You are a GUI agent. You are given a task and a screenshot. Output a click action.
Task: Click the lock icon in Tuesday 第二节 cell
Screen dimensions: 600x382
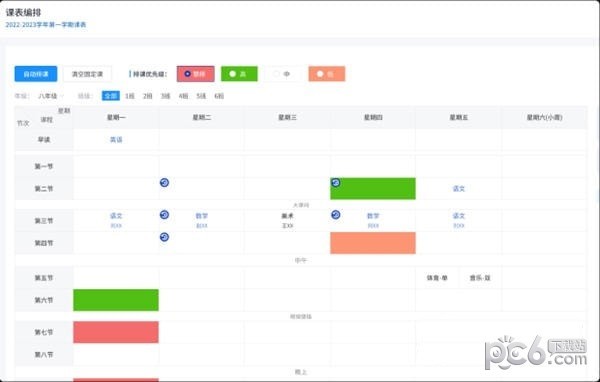click(x=165, y=183)
